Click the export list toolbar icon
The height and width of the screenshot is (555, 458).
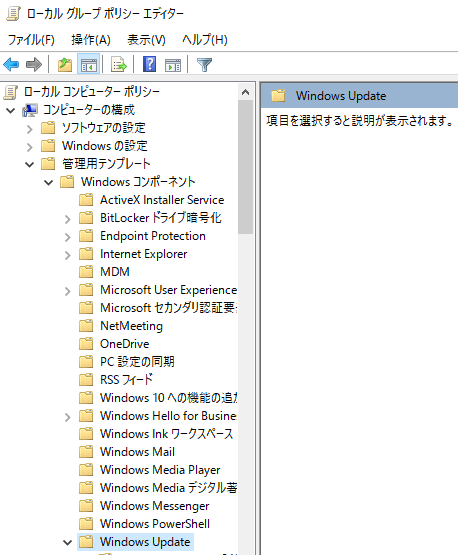[119, 65]
